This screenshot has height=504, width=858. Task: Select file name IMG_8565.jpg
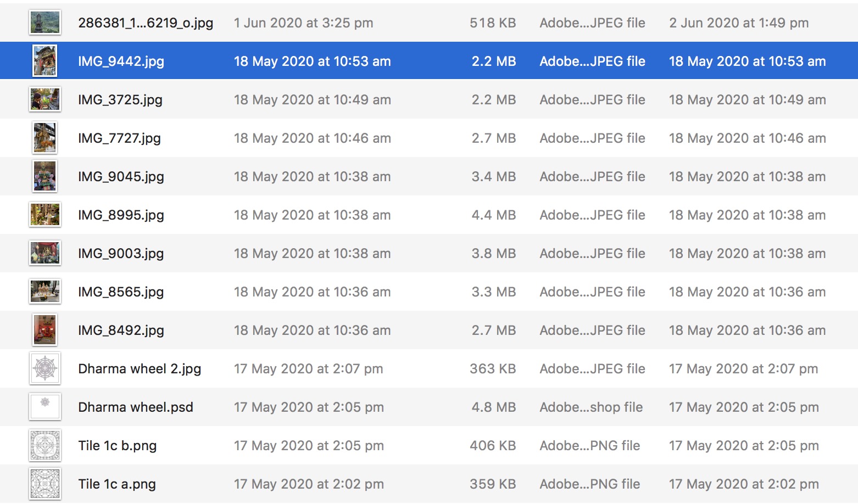(121, 292)
